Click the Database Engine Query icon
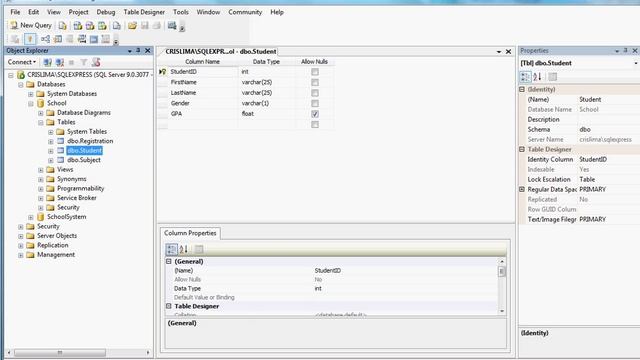Screen dimensions: 640x360 pos(62,26)
